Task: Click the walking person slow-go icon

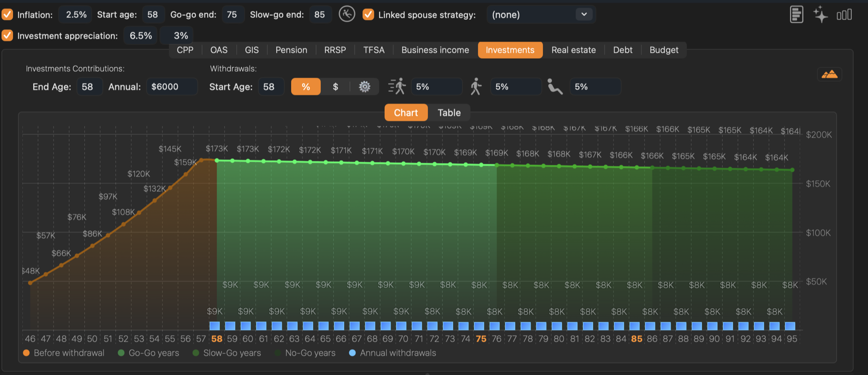Action: click(476, 86)
